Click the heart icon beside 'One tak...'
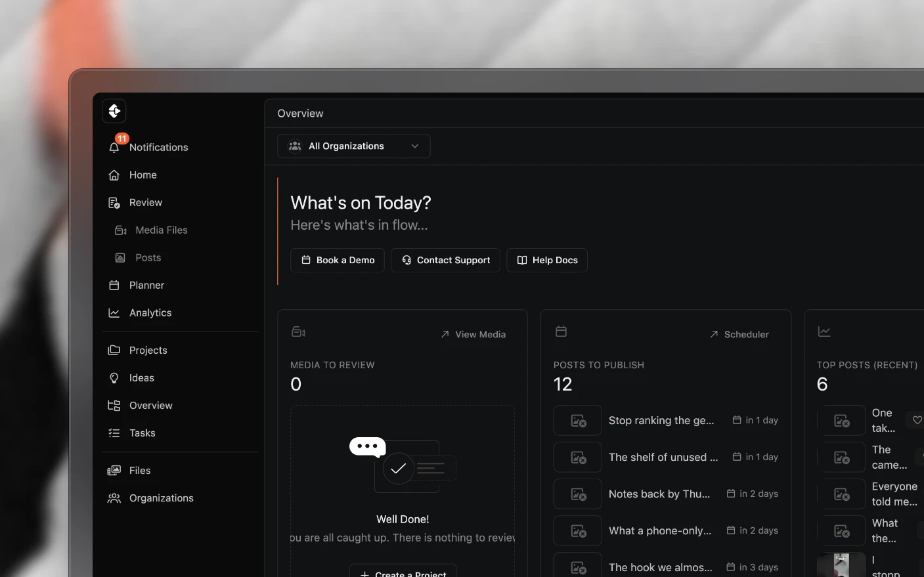This screenshot has width=924, height=577. (917, 420)
